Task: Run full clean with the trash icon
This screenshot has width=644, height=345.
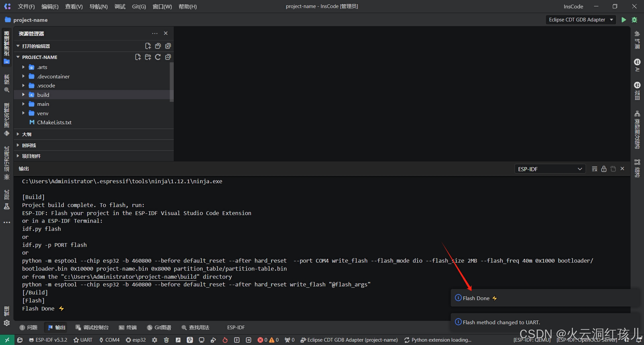Action: coord(166,340)
